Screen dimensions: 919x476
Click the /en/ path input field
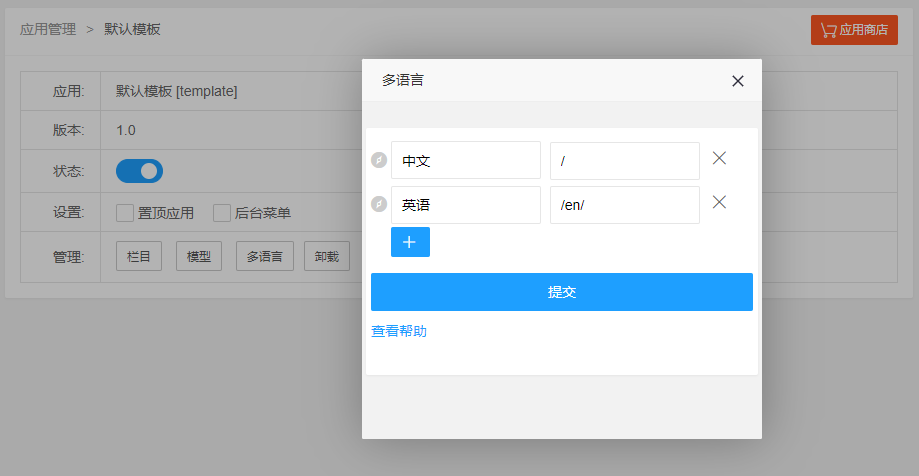[x=624, y=205]
